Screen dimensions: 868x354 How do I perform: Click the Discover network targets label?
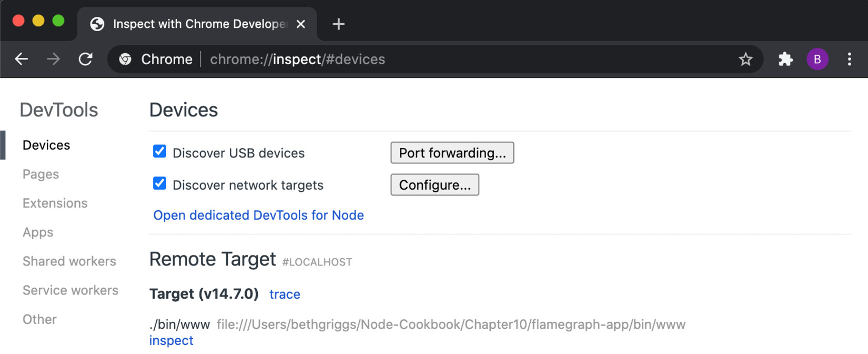248,185
